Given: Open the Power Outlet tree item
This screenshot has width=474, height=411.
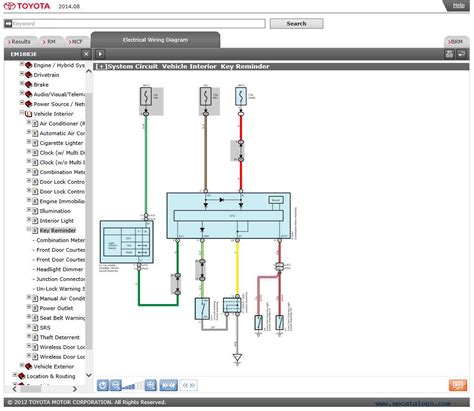Looking at the screenshot, I should pyautogui.click(x=56, y=308).
